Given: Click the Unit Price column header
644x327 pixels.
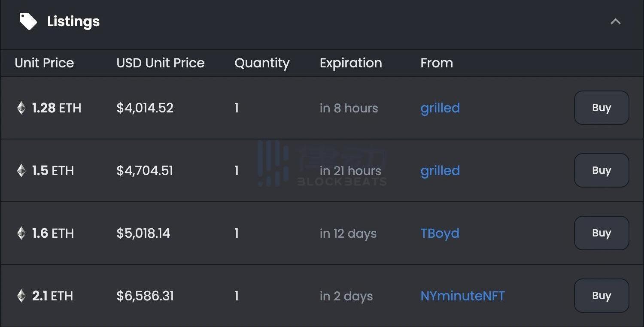Looking at the screenshot, I should (x=44, y=63).
